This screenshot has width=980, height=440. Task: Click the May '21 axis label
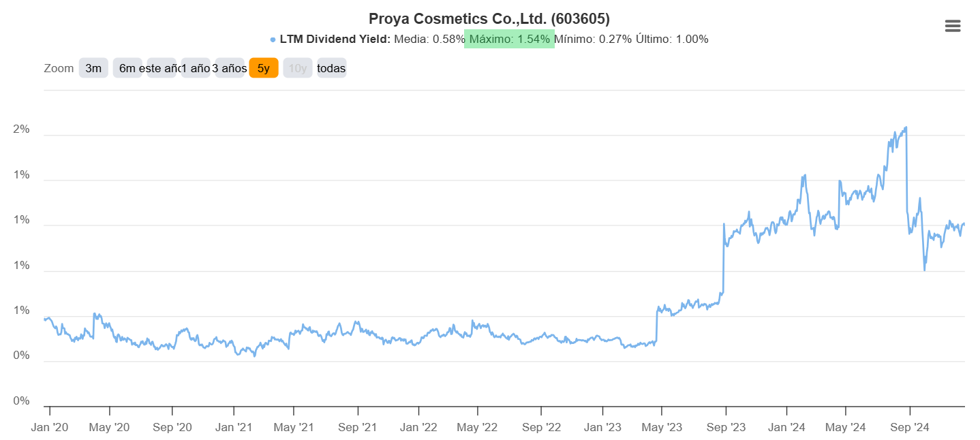pos(294,428)
